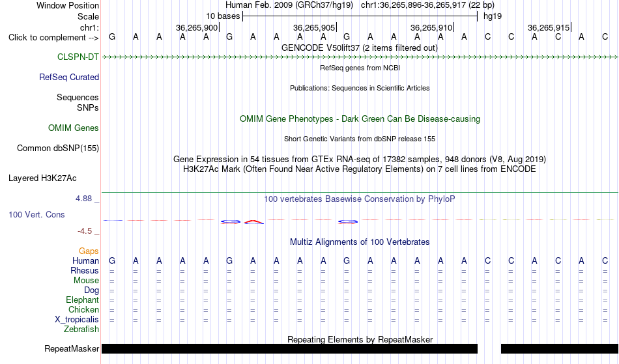The height and width of the screenshot is (364, 619).
Task: Click position marker 36,265,900
Action: [x=197, y=27]
